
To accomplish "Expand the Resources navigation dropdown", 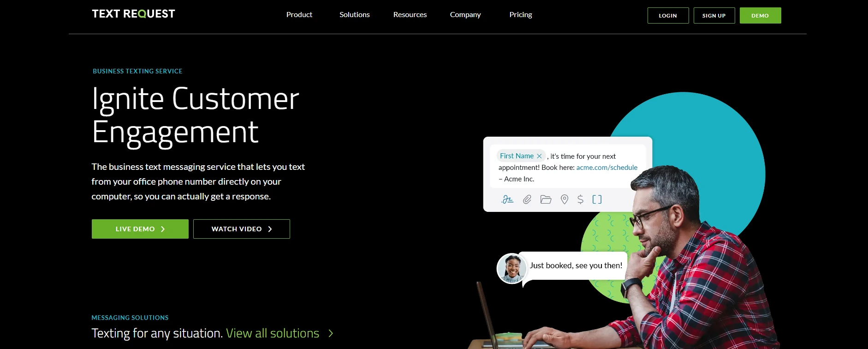I will pos(410,15).
